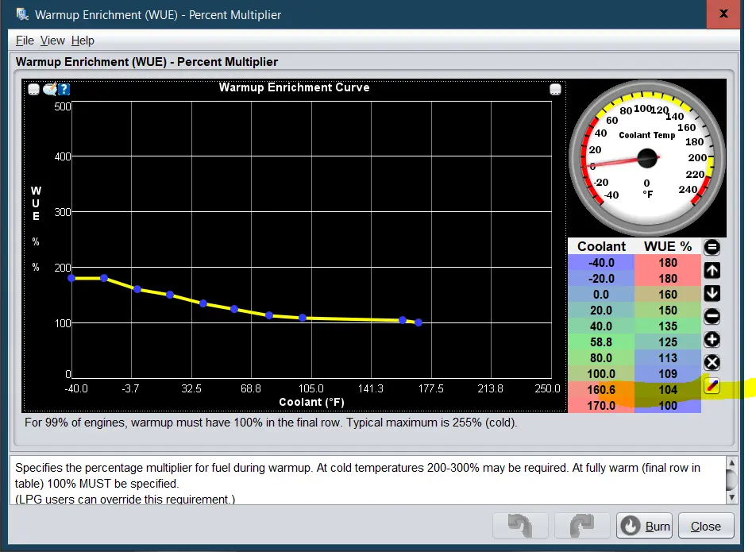Click the Coolant column header
Image resolution: width=756 pixels, height=552 pixels.
point(601,246)
